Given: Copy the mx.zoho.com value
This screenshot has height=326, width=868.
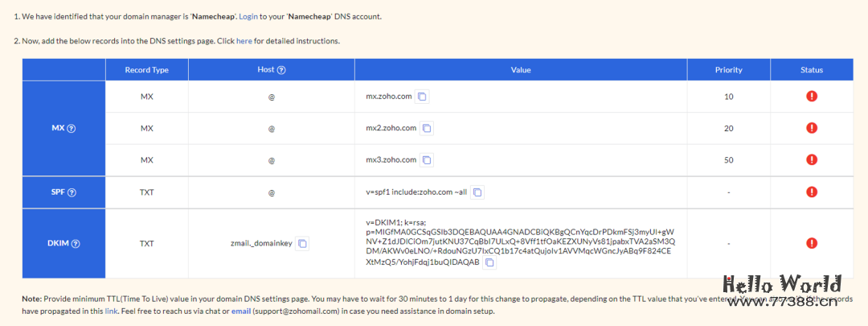Looking at the screenshot, I should (423, 97).
